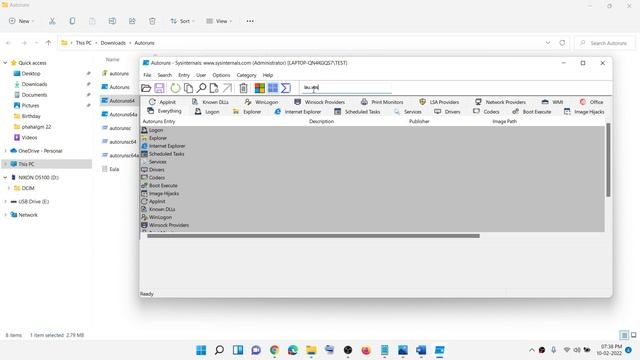Click the Save icon in Autoruns toolbar

tap(159, 88)
